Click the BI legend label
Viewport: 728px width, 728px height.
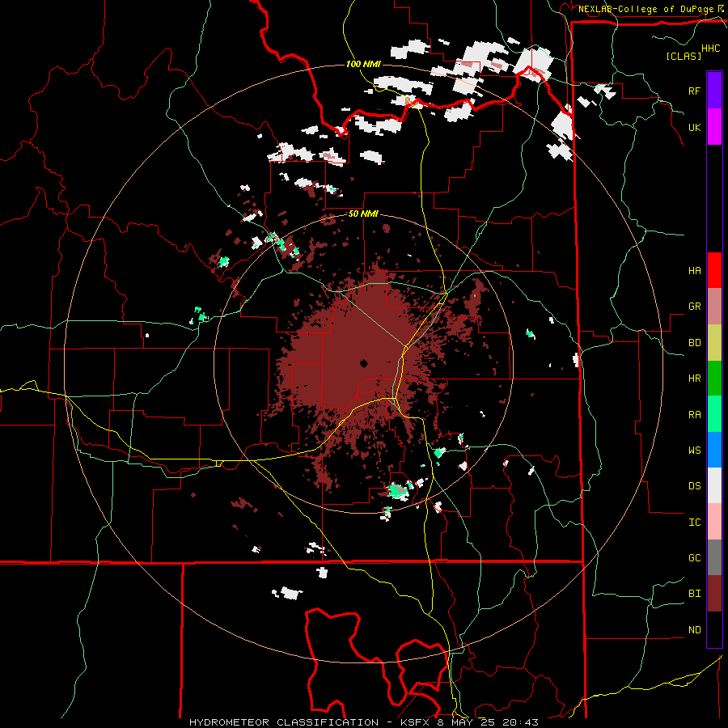pos(694,594)
